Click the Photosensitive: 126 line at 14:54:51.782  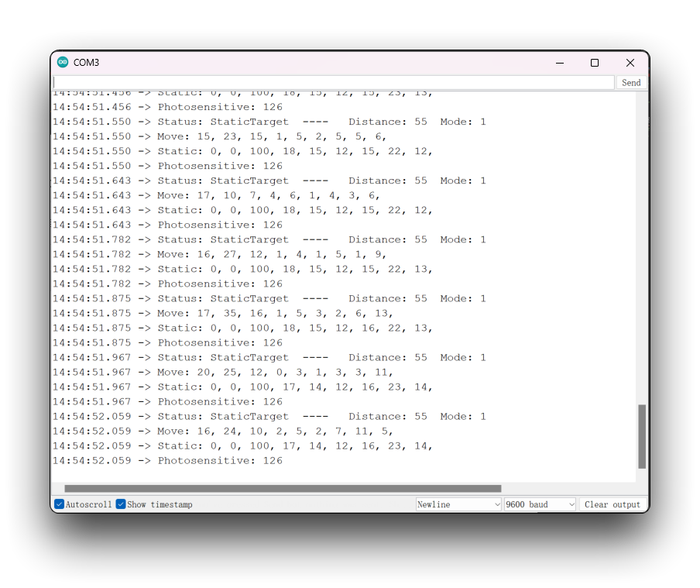click(167, 284)
